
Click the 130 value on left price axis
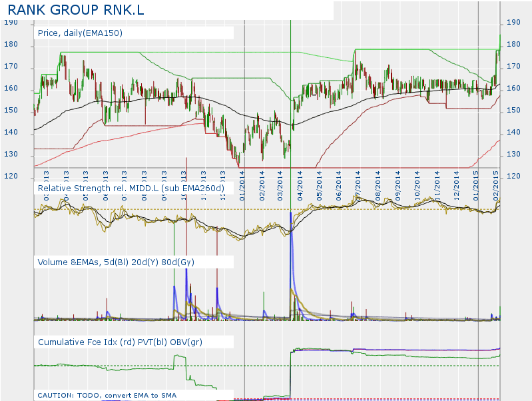[x=11, y=154]
